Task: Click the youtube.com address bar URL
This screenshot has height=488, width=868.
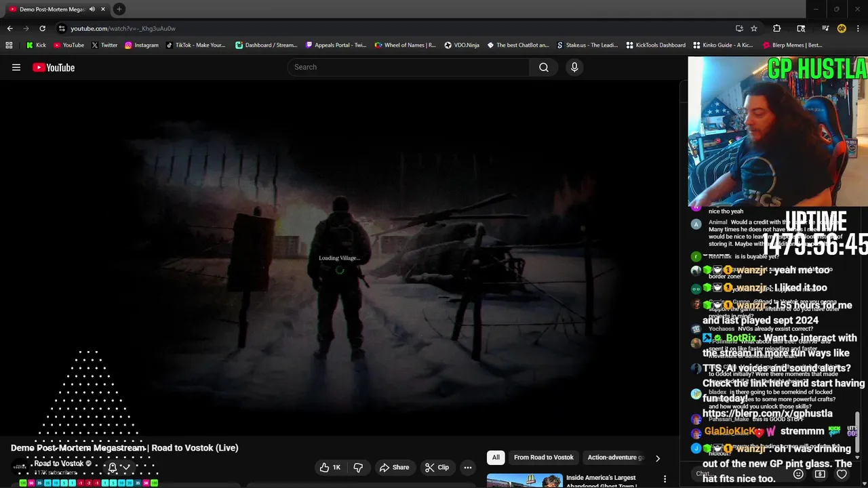Action: click(x=123, y=28)
